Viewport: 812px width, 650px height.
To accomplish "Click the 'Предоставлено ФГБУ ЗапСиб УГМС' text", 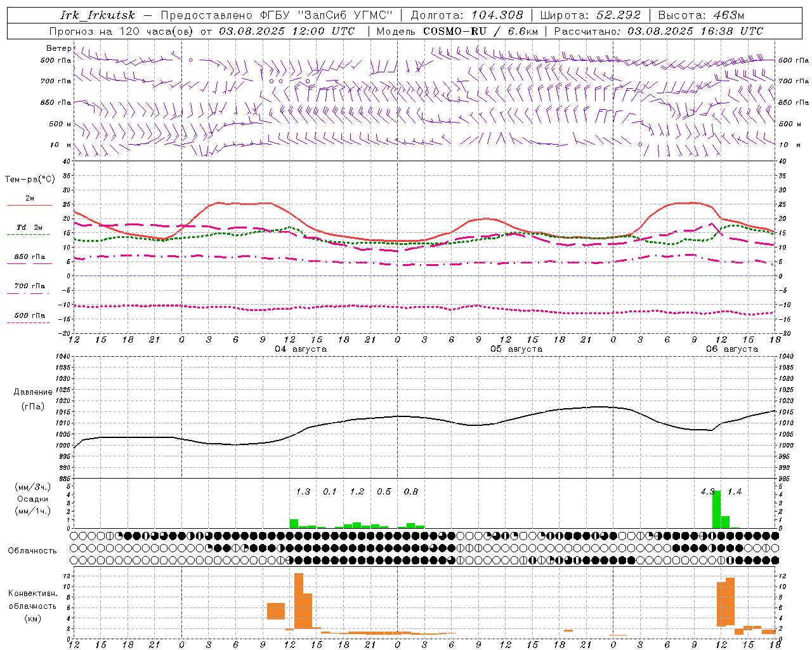I will pos(277,15).
